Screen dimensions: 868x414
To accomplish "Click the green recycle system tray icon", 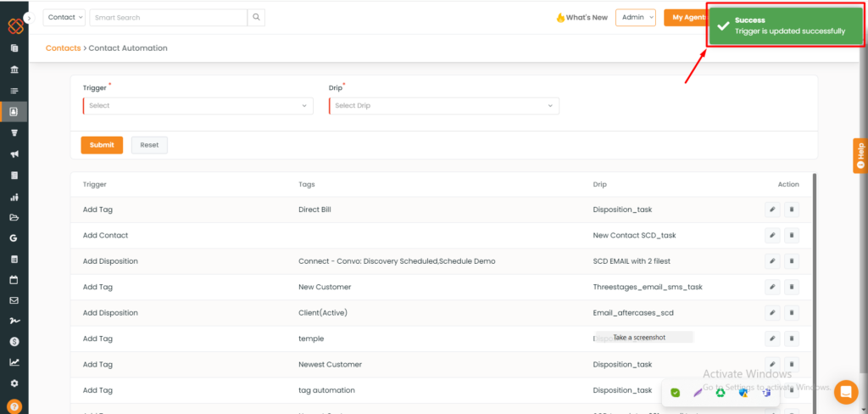I will pos(721,393).
